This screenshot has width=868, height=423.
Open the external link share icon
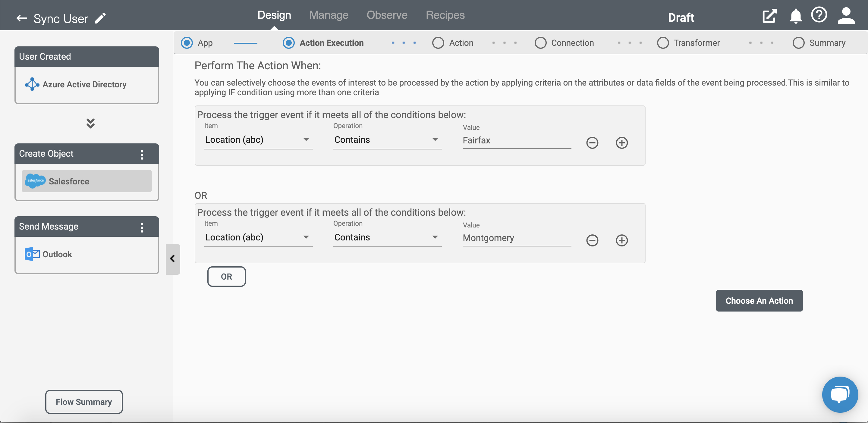coord(769,16)
